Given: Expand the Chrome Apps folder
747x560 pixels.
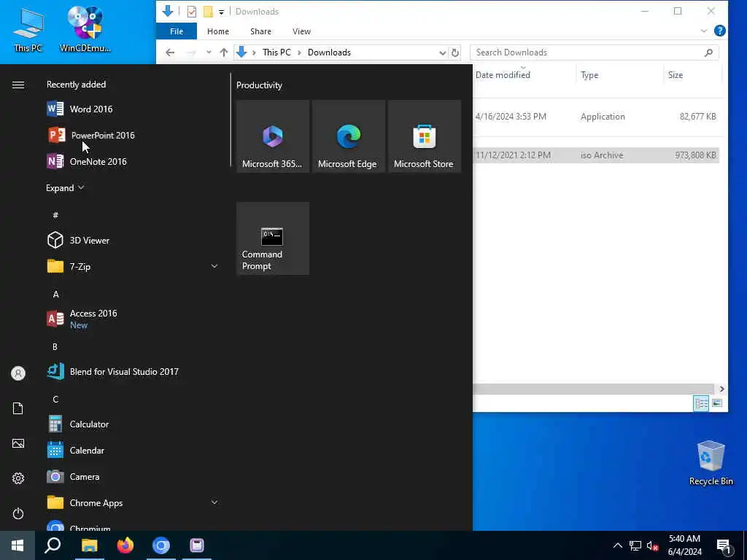Looking at the screenshot, I should pyautogui.click(x=214, y=502).
